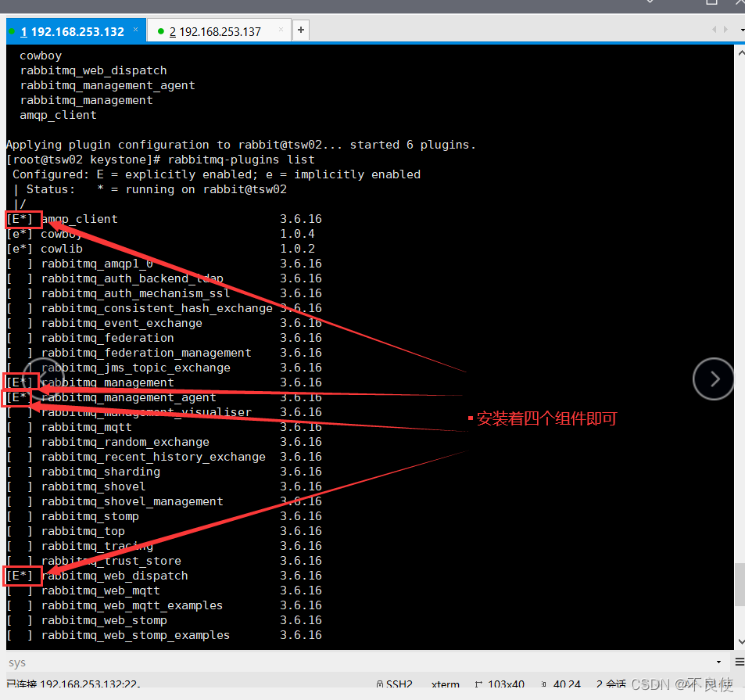Click scroll tabs right arrow
Image resolution: width=745 pixels, height=700 pixels.
(x=725, y=30)
